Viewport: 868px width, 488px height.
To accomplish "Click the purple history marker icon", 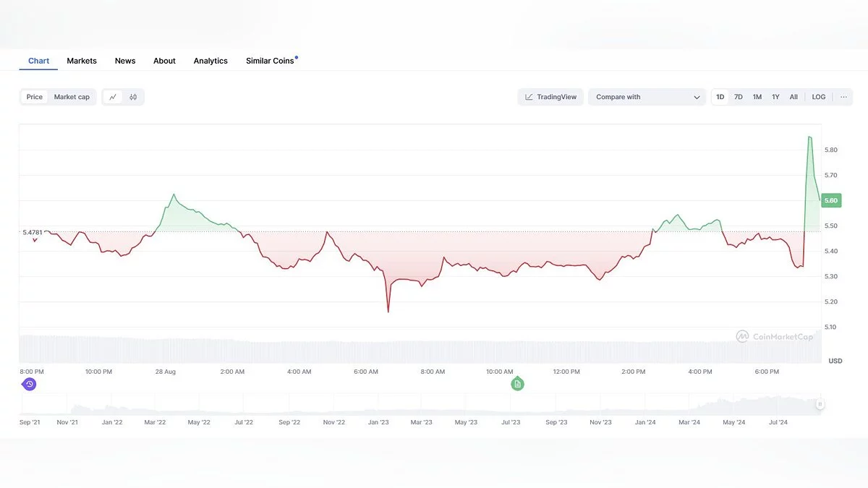I will (x=29, y=384).
